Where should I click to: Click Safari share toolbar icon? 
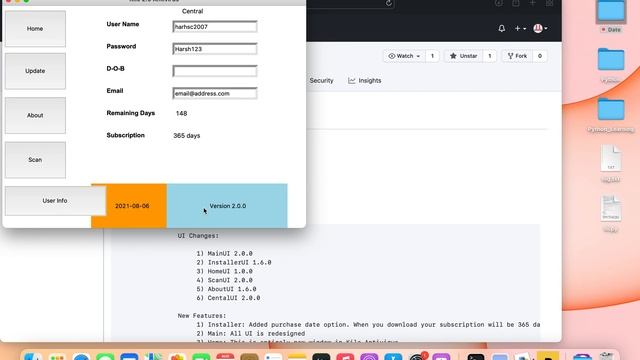click(x=516, y=3)
